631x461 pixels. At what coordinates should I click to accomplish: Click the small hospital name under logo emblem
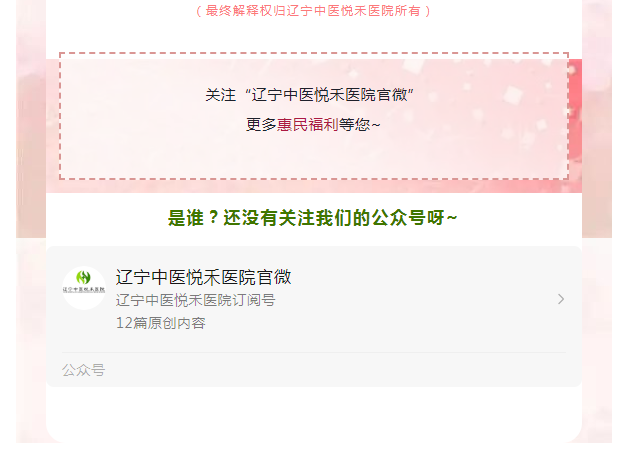pos(84,290)
